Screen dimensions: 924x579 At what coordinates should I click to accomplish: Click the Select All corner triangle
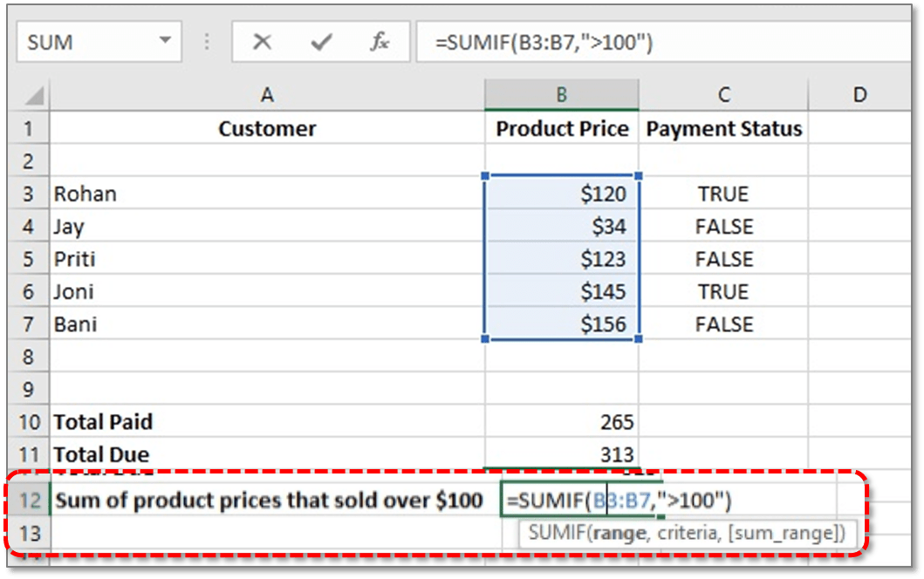(x=34, y=96)
